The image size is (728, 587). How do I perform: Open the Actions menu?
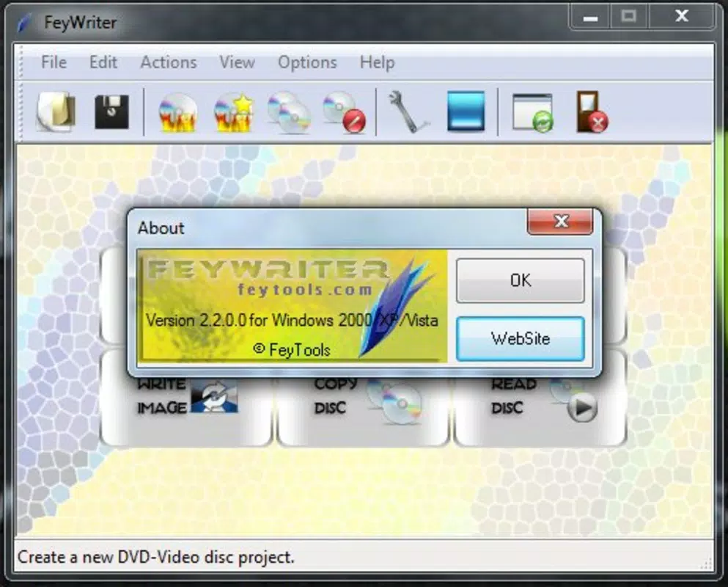tap(169, 62)
